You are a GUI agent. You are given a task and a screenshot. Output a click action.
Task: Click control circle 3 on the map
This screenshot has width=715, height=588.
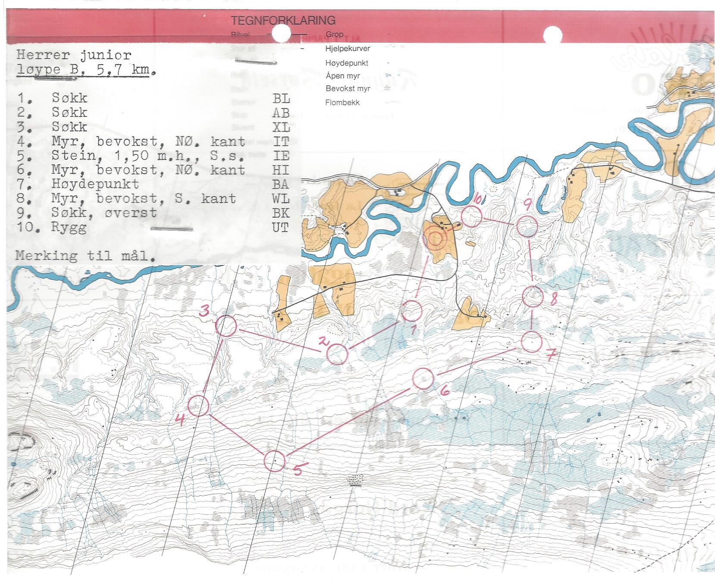pos(226,326)
